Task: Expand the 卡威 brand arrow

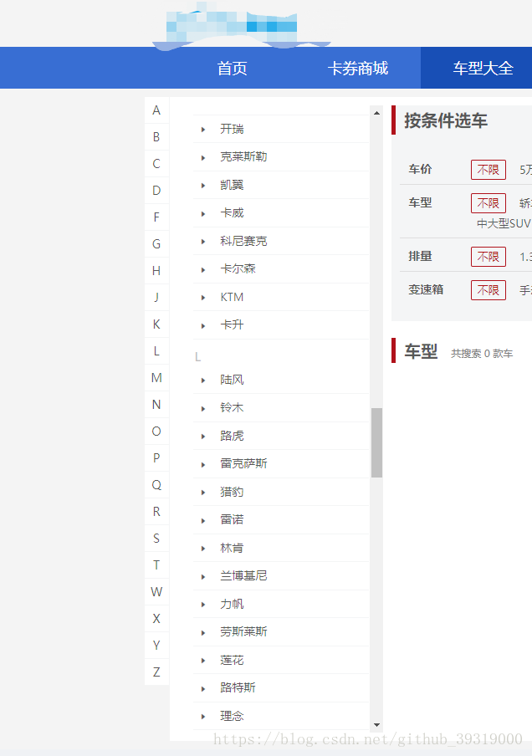Action: coord(203,213)
